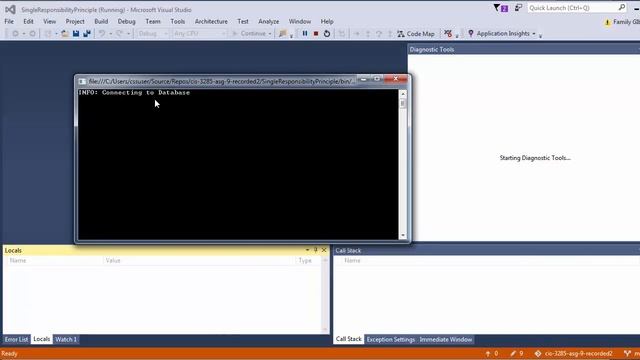Switch to the Locals tab
The image size is (640, 360).
[42, 339]
